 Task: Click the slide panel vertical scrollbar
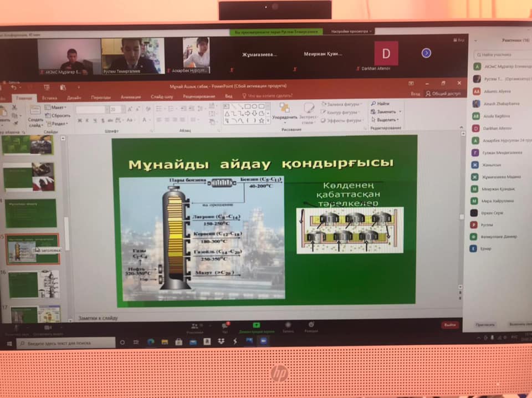68,226
